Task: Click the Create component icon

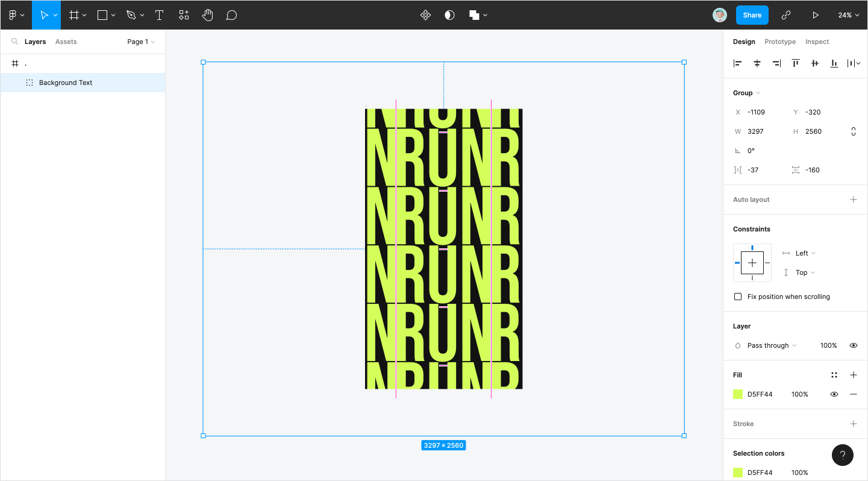Action: pyautogui.click(x=425, y=15)
